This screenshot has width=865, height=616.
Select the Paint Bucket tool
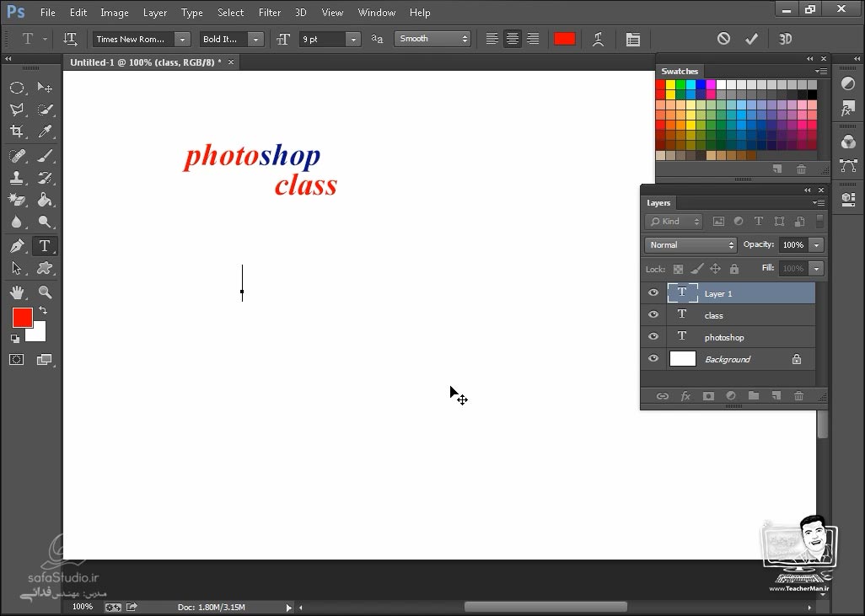45,200
